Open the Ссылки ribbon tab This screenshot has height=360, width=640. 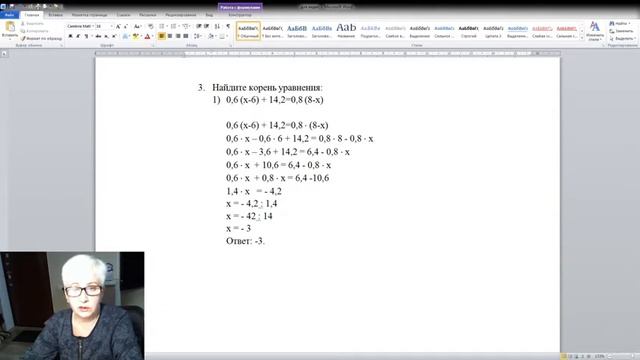(x=123, y=15)
